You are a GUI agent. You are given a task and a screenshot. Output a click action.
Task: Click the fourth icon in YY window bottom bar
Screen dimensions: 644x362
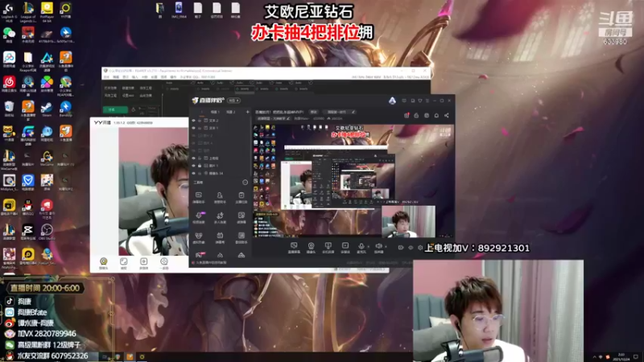(164, 263)
